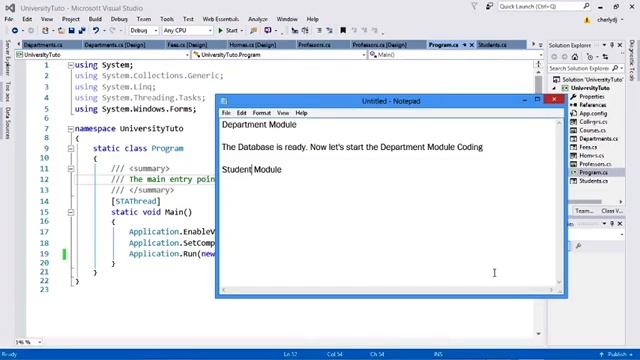Image resolution: width=640 pixels, height=360 pixels.
Task: Click the Save disk icon
Action: [71, 31]
